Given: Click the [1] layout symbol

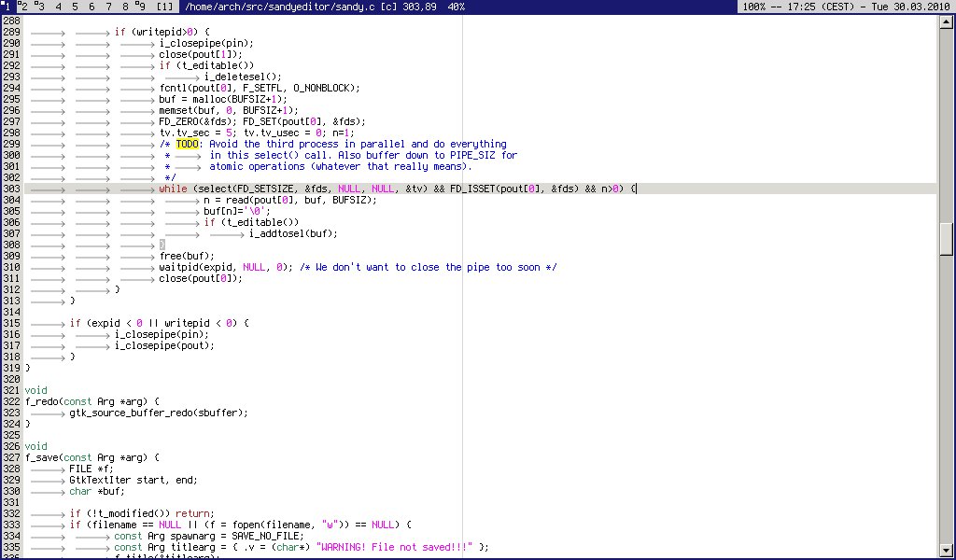Looking at the screenshot, I should point(164,7).
